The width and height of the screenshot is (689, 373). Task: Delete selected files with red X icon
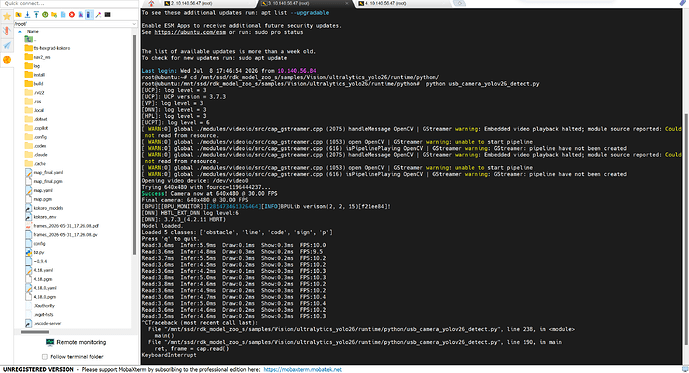pyautogui.click(x=72, y=15)
